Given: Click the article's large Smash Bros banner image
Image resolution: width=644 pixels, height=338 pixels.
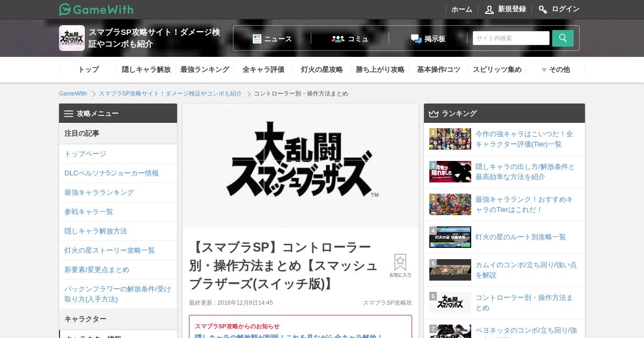Looking at the screenshot, I should coord(301,165).
